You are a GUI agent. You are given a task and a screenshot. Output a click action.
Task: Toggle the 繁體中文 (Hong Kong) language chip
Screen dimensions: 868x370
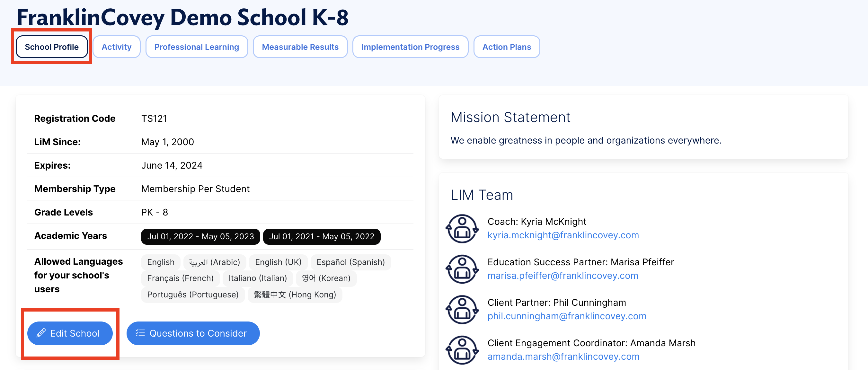coord(295,295)
